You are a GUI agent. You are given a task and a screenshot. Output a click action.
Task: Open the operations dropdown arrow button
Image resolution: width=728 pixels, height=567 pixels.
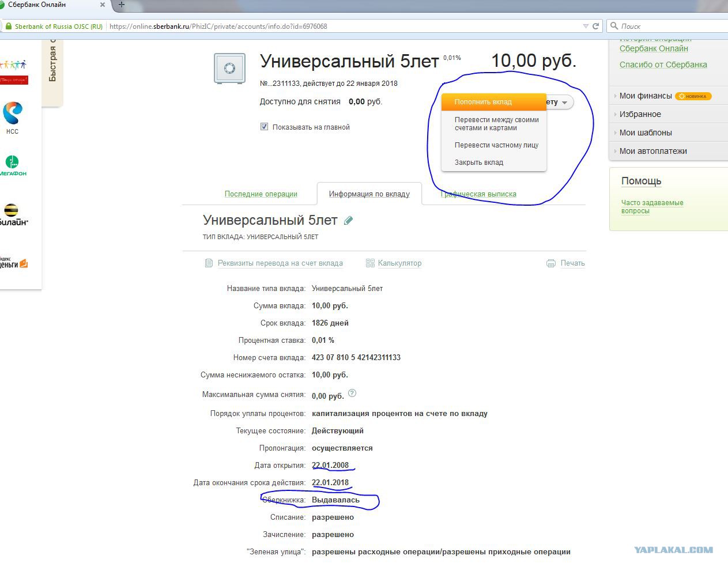[564, 103]
